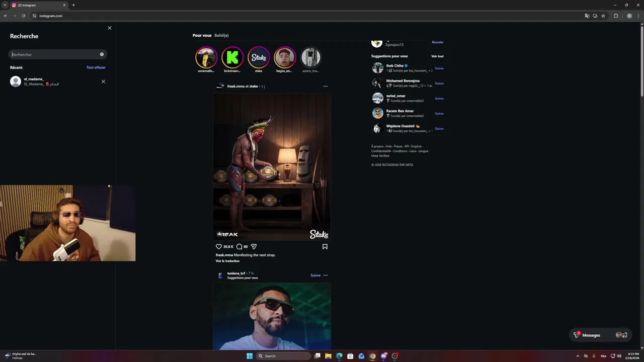Open the À propos footer link
This screenshot has height=362, width=644.
(x=377, y=146)
